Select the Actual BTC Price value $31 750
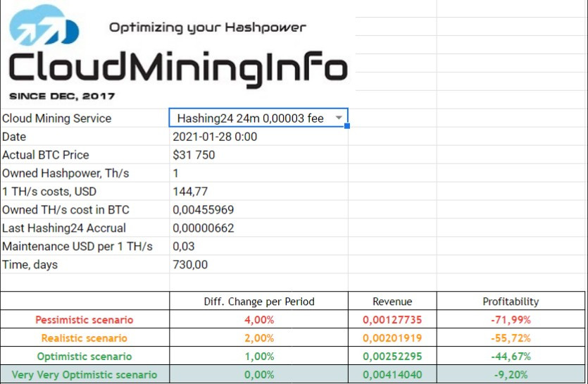This screenshot has width=588, height=384. (194, 155)
